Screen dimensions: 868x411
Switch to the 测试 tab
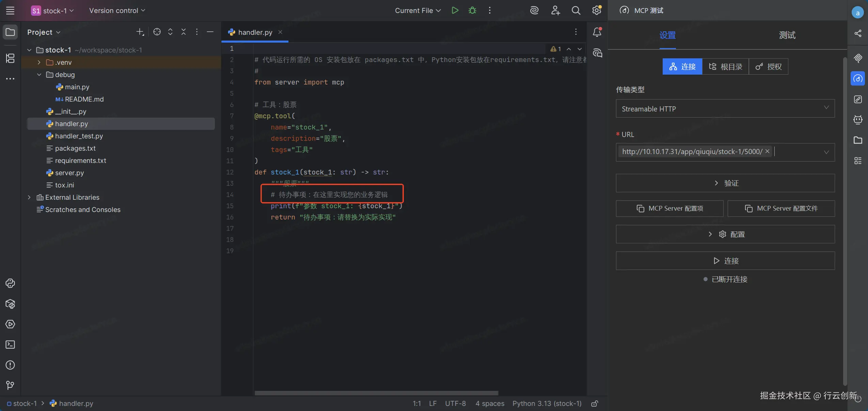click(x=787, y=35)
